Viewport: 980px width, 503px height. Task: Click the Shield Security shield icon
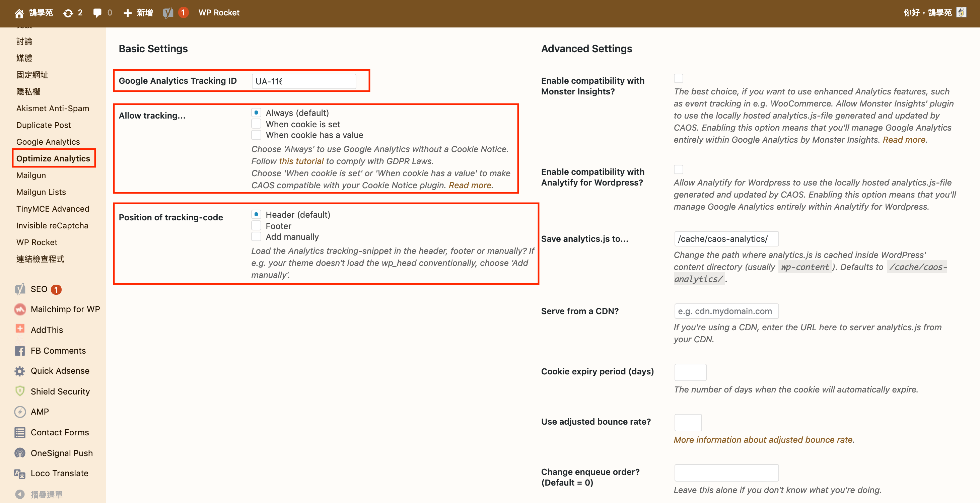pyautogui.click(x=20, y=391)
